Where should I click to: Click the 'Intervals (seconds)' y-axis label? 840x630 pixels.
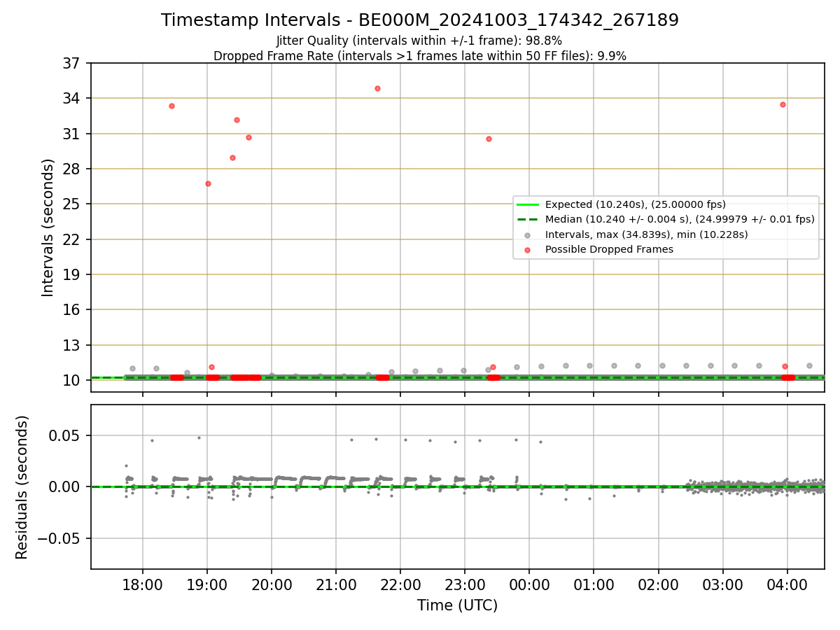click(48, 227)
